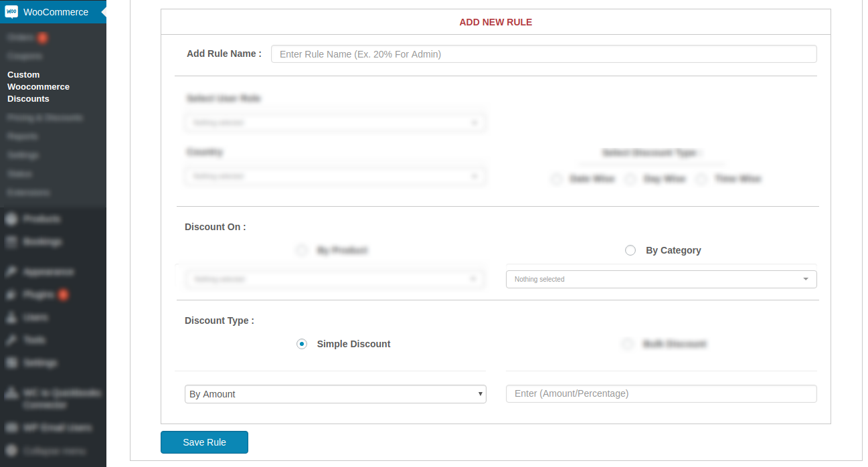Open WC to QuickBooks Connector link
The height and width of the screenshot is (467, 868).
point(62,399)
